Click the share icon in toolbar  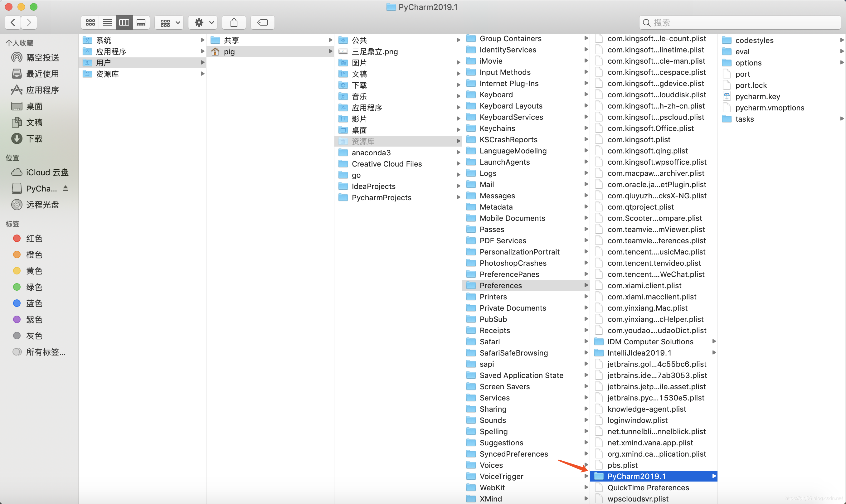coord(234,22)
